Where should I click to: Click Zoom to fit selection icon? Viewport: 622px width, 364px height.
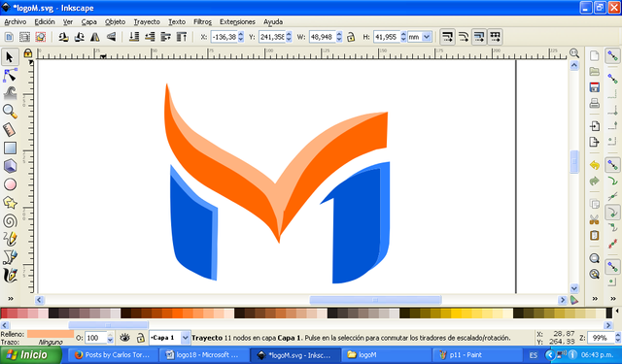[x=594, y=258]
